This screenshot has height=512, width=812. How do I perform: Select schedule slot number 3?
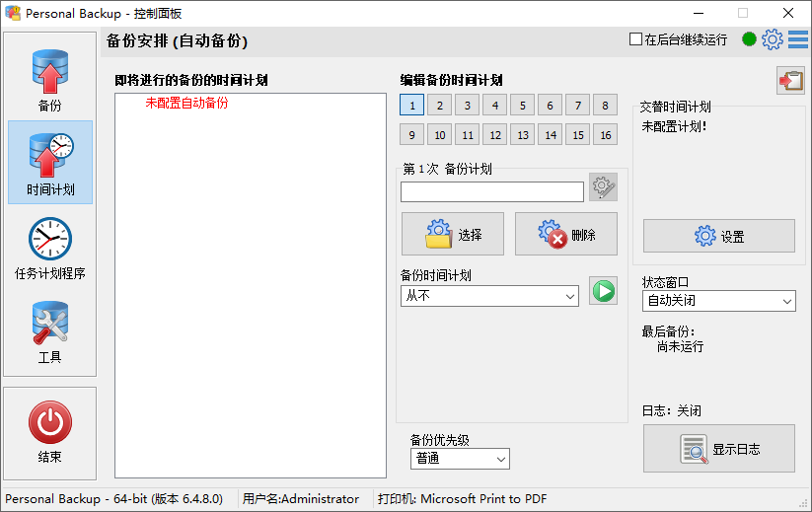point(467,106)
